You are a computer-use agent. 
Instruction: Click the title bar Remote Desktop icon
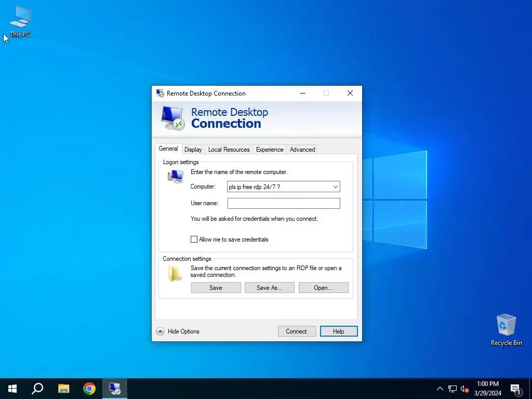tap(160, 93)
